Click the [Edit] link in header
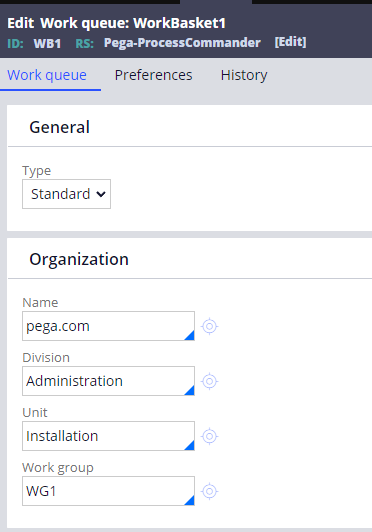The width and height of the screenshot is (372, 532). [x=290, y=42]
